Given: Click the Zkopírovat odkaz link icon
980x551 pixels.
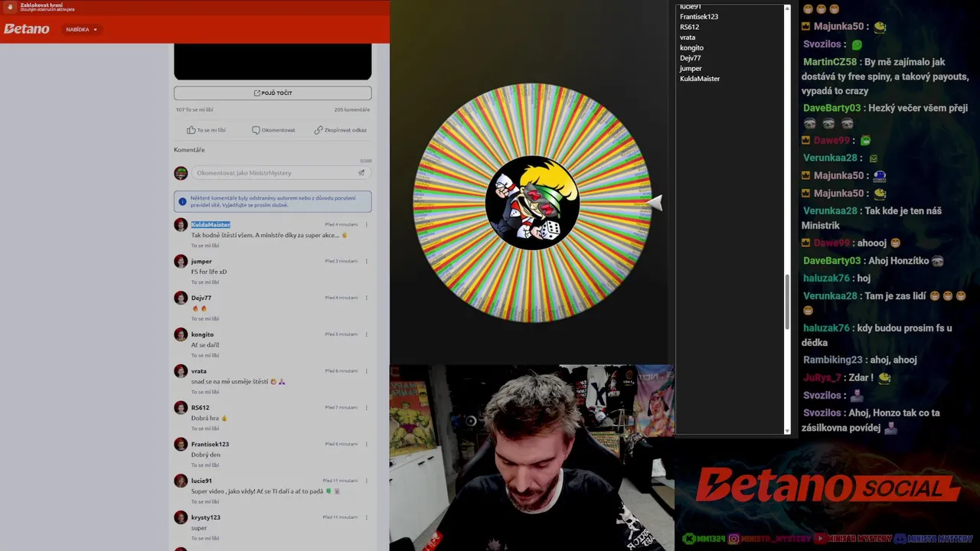Looking at the screenshot, I should (318, 130).
